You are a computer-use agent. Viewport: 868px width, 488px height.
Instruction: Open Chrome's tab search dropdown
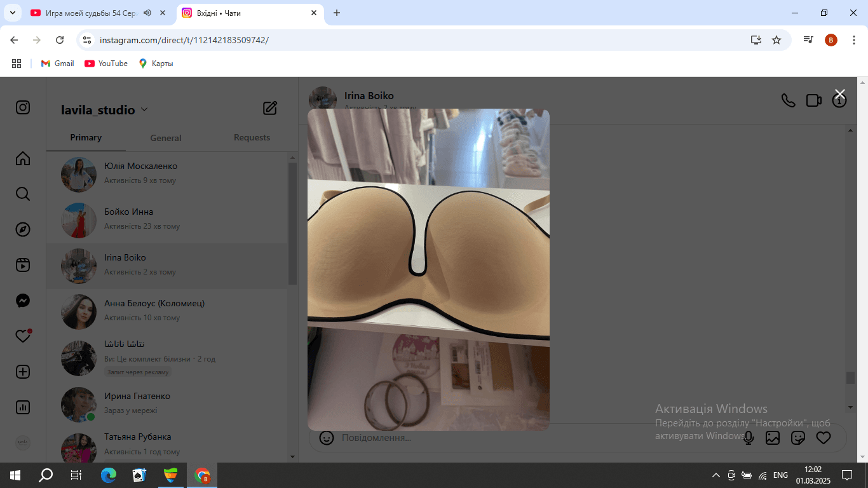(12, 13)
